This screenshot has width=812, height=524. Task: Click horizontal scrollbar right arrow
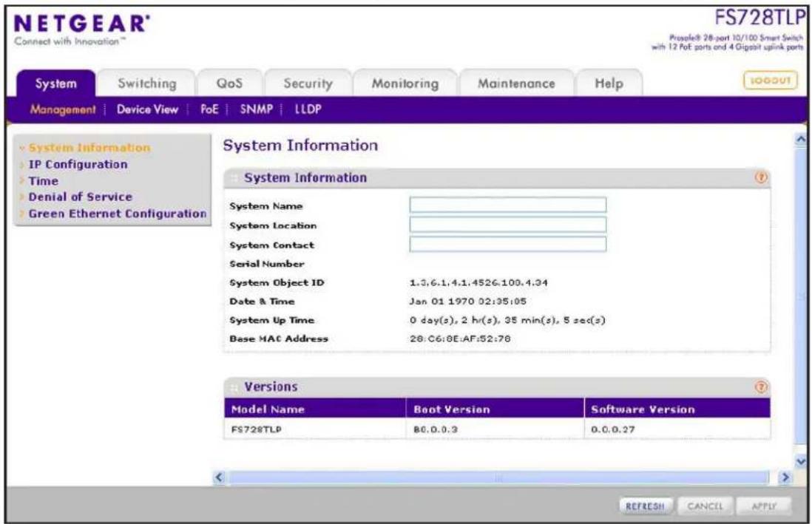click(x=785, y=477)
